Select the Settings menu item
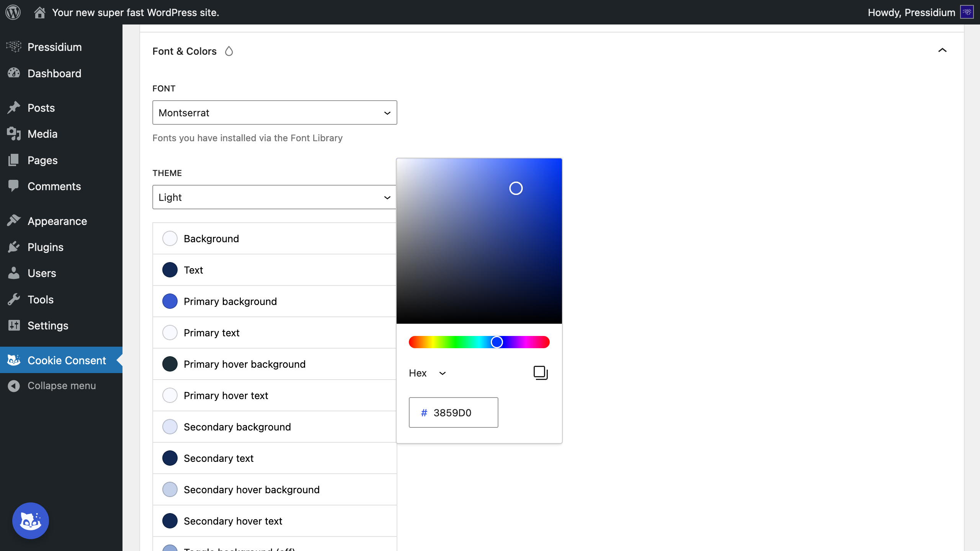 [x=47, y=326]
